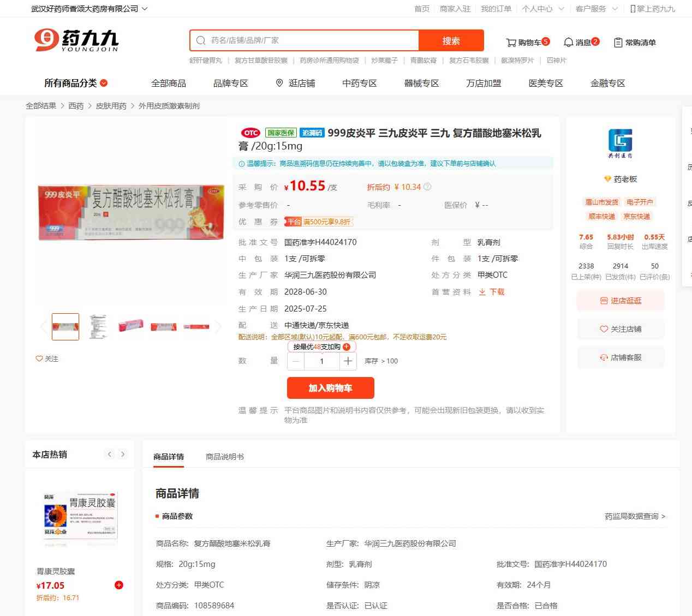692x616 pixels.
Task: Click the heart icon to follow the product
Action: (39, 358)
